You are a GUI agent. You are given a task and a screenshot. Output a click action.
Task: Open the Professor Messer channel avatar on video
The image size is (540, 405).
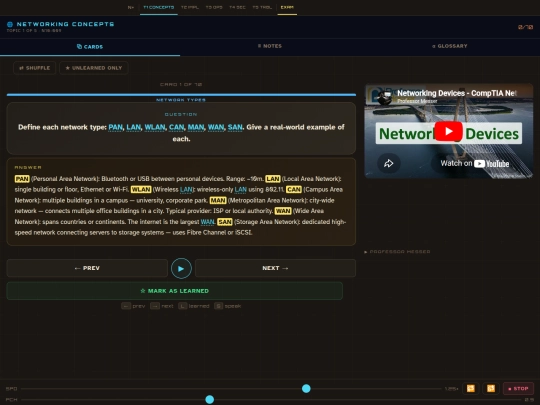pos(385,96)
